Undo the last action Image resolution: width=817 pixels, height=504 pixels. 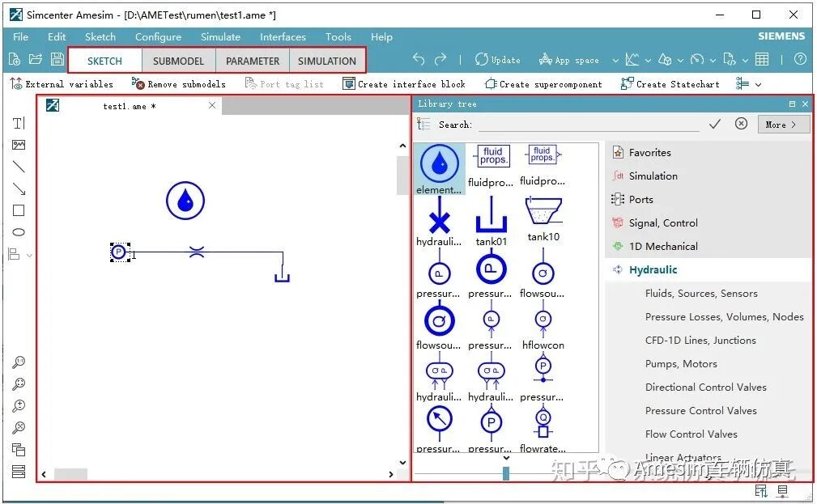click(x=419, y=59)
